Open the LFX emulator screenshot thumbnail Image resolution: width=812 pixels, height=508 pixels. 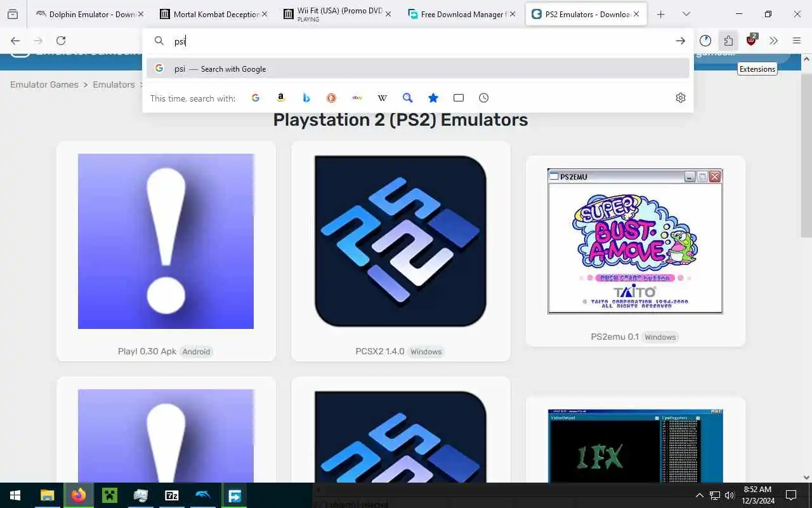(x=635, y=446)
